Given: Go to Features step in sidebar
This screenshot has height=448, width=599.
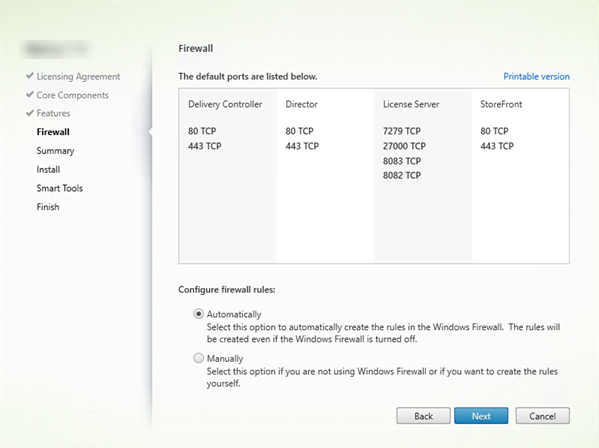Looking at the screenshot, I should tap(53, 113).
